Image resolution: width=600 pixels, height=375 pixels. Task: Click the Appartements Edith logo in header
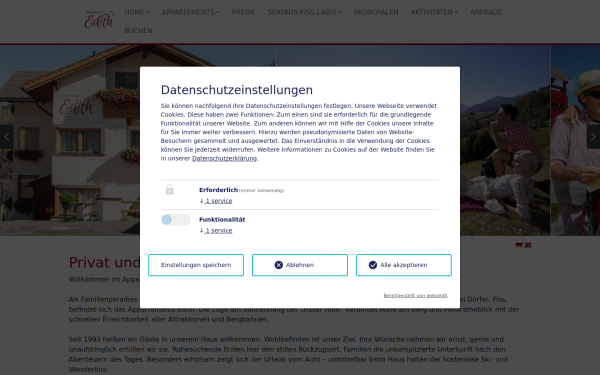pos(99,20)
